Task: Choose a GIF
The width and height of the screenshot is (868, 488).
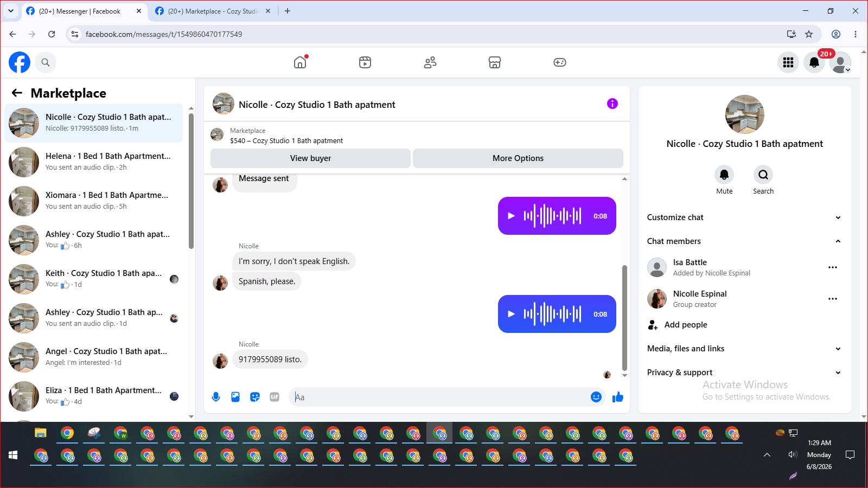Action: [275, 397]
